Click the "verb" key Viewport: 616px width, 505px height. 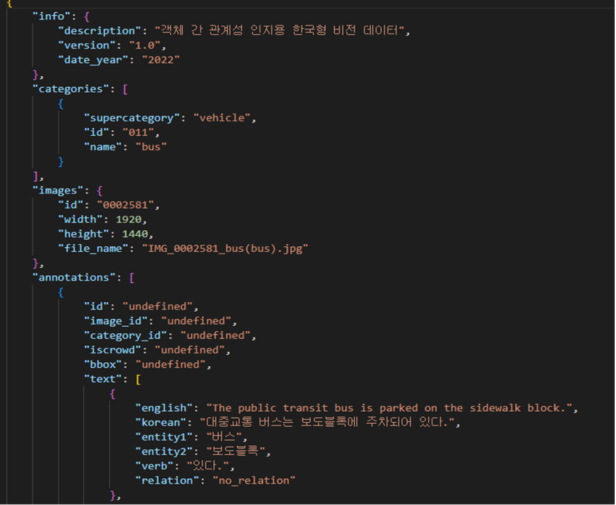point(154,466)
